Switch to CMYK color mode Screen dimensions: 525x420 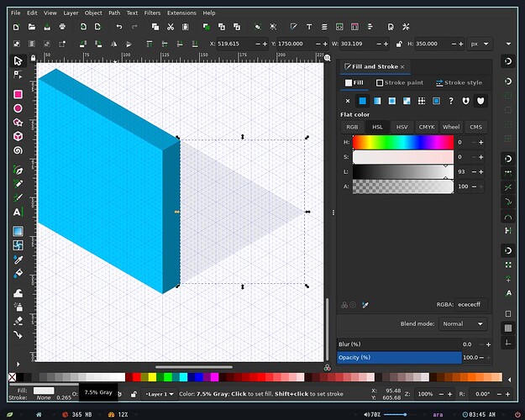[427, 127]
